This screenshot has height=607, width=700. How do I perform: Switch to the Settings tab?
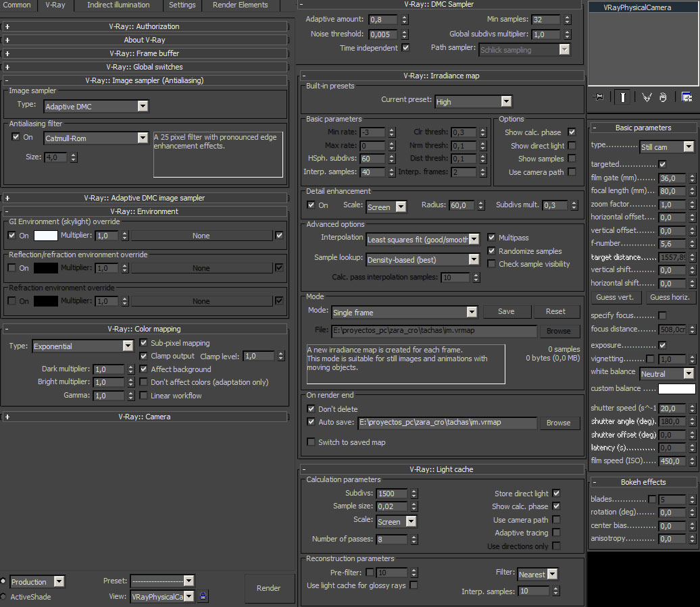coord(182,5)
